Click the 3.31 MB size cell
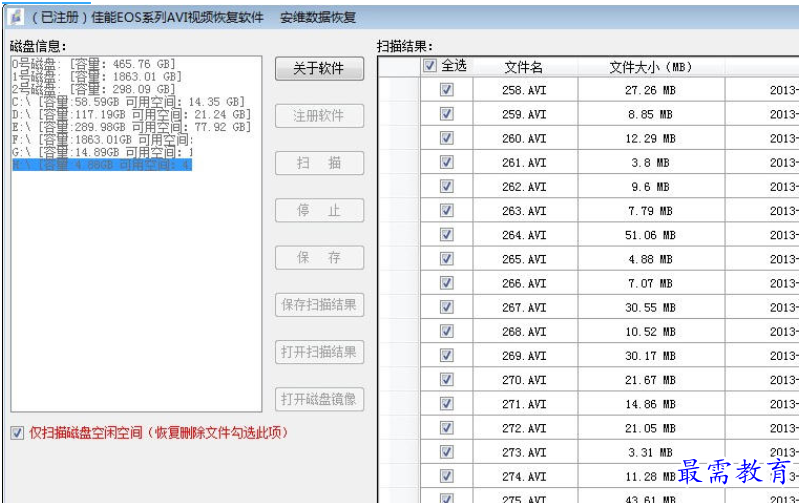The height and width of the screenshot is (503, 799). pyautogui.click(x=650, y=453)
